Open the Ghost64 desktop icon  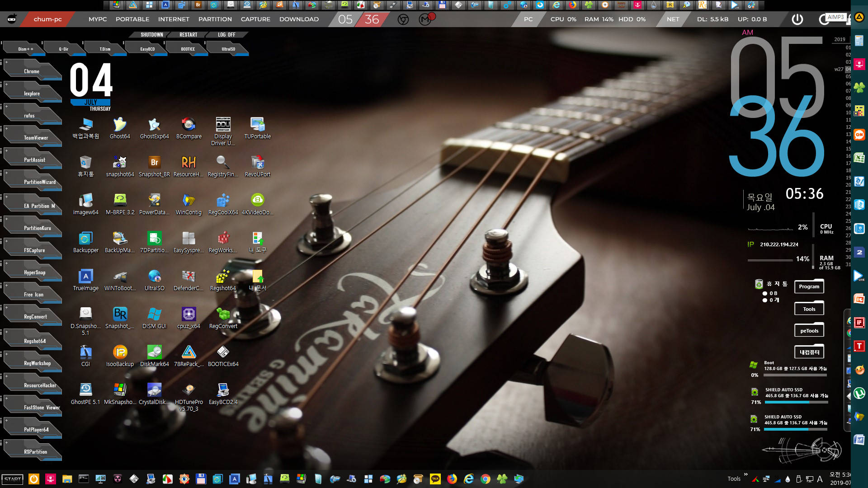[x=120, y=128]
